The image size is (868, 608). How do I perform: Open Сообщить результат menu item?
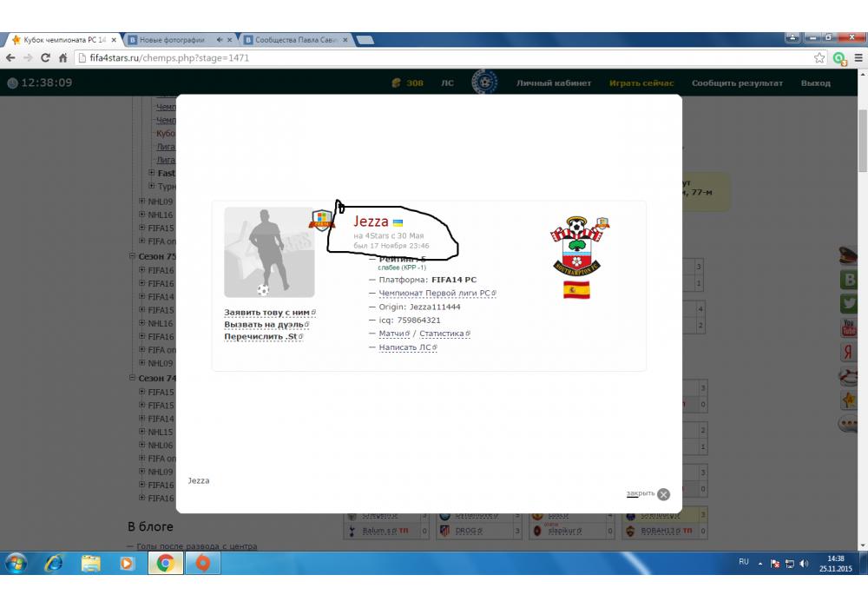(737, 83)
